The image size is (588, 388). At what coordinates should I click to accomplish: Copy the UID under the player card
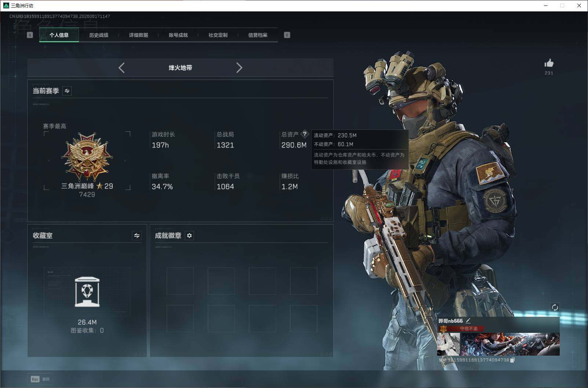pyautogui.click(x=512, y=360)
